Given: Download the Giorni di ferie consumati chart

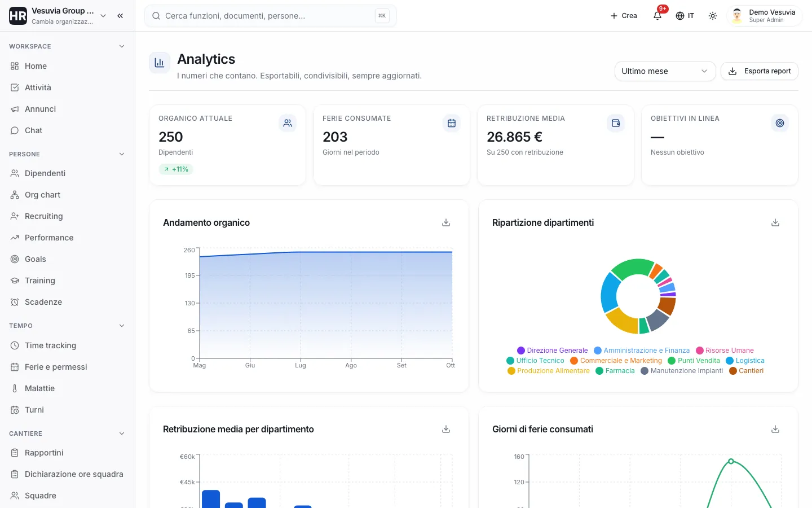Looking at the screenshot, I should coord(775,430).
